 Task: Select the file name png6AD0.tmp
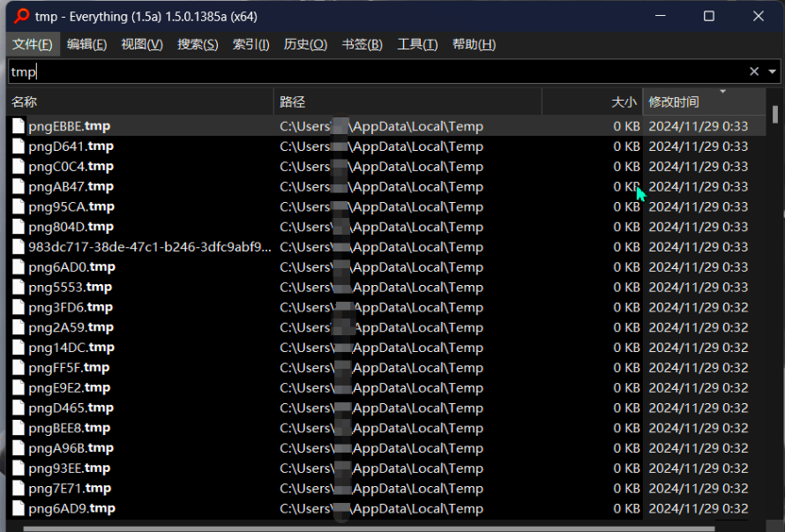tap(72, 267)
